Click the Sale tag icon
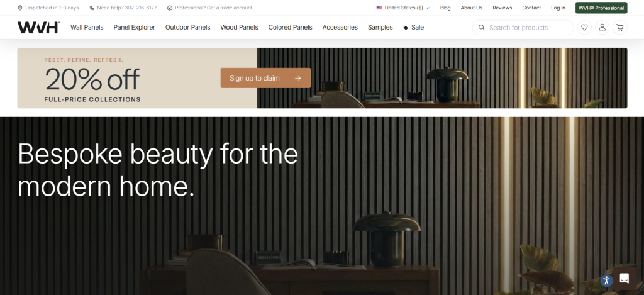Viewport: 644px width, 295px height. 406,28
